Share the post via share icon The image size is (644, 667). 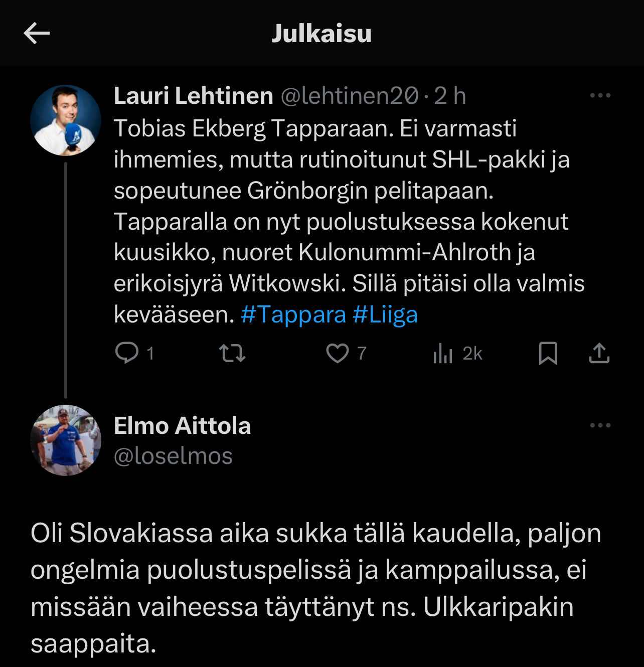click(599, 353)
